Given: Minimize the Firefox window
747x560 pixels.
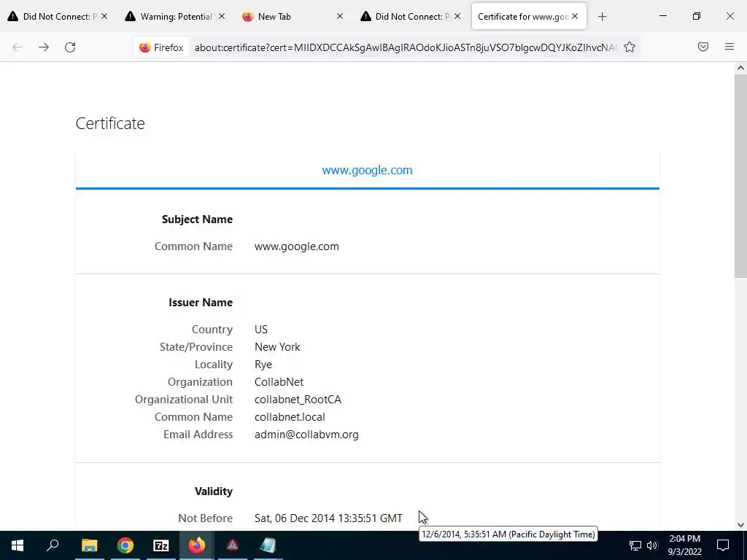Looking at the screenshot, I should (x=662, y=16).
